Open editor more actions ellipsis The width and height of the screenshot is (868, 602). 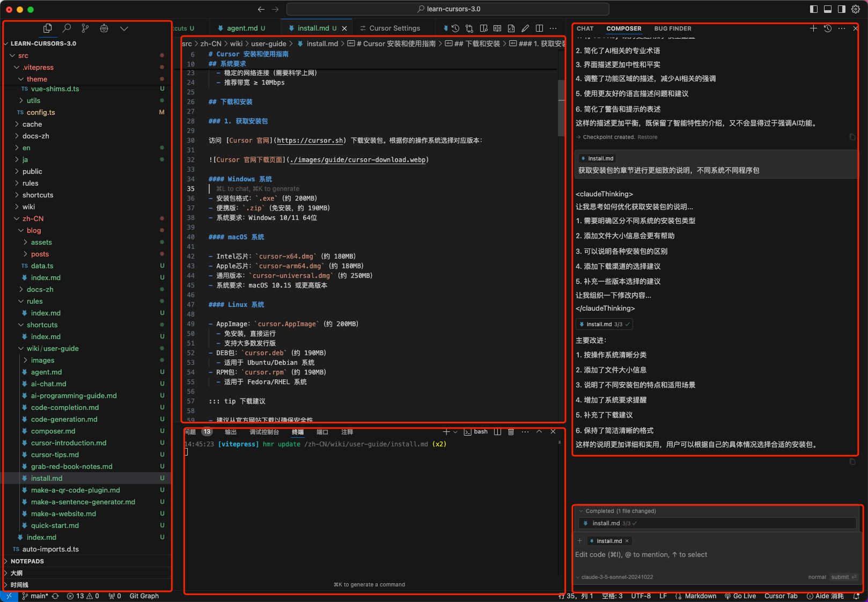click(553, 28)
